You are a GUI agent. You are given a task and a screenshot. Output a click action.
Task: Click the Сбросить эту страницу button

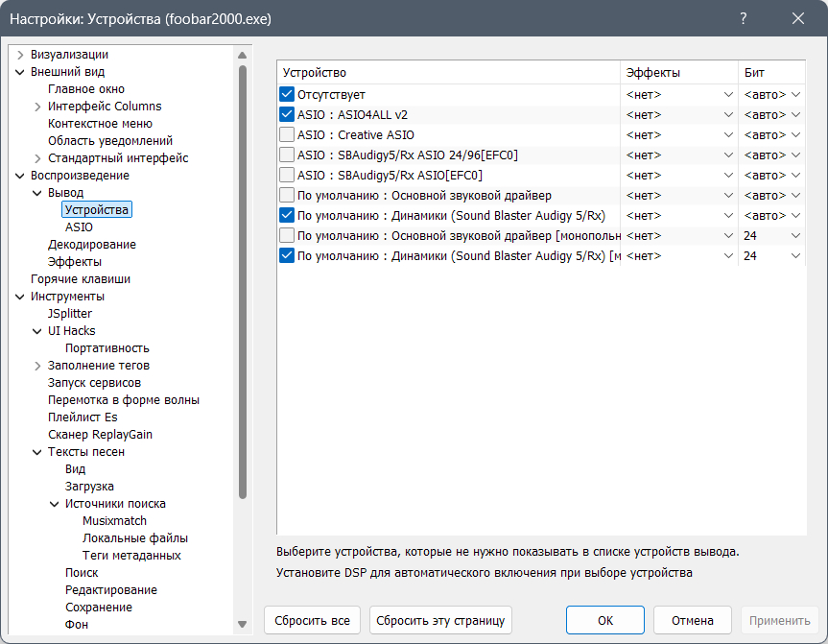point(441,620)
